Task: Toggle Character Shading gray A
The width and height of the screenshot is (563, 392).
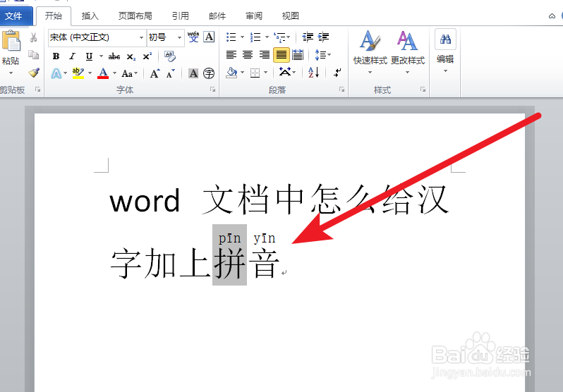Action: point(193,73)
